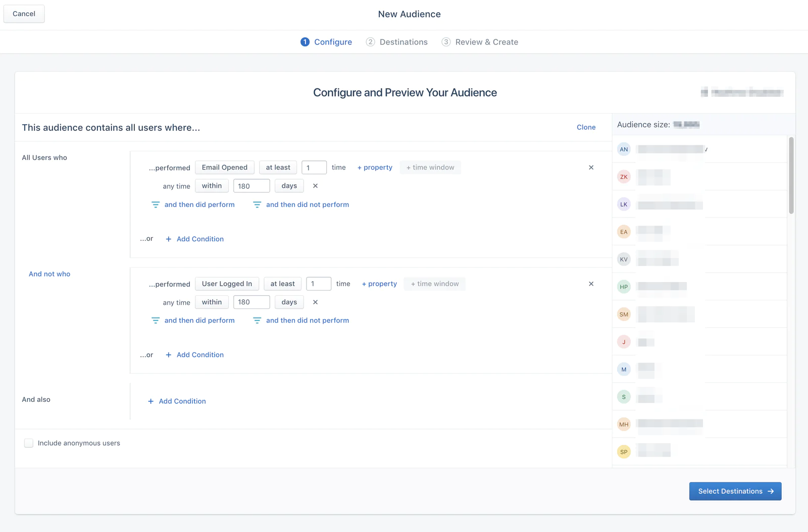Screen dimensions: 808x532
Task: Click plus icon beside 'And also' Add Condition
Action: (150, 401)
